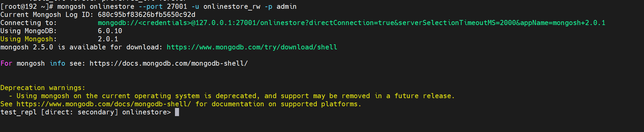The image size is (644, 132).
Task: Click the 'Using Mongosh:' label
Action: [x=28, y=39]
